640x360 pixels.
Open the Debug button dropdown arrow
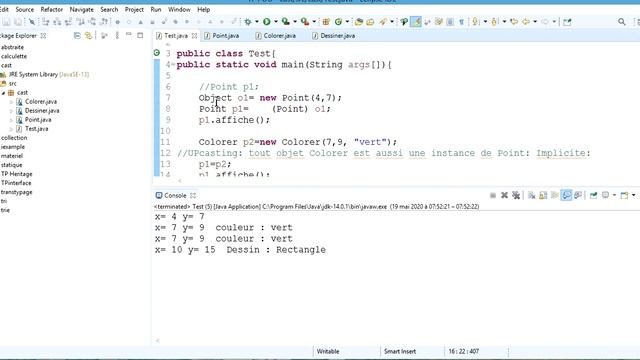257,22
